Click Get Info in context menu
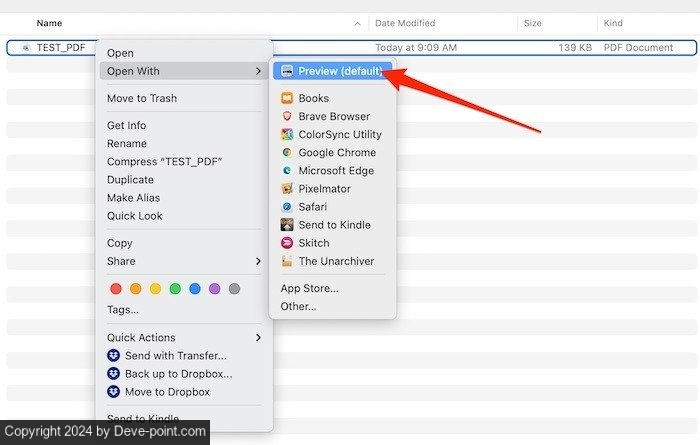 point(126,125)
